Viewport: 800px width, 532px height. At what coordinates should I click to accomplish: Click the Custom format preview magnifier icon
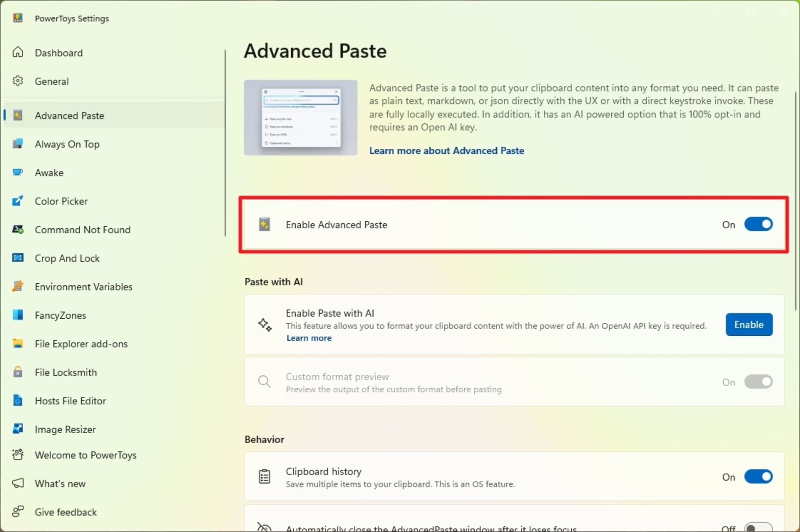tap(264, 382)
